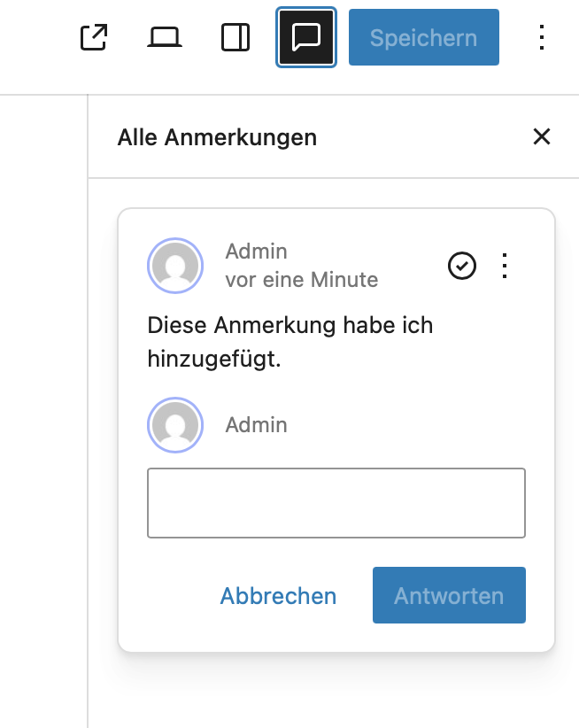Open the note's three-dot actions menu
This screenshot has height=728, width=579.
tap(505, 266)
